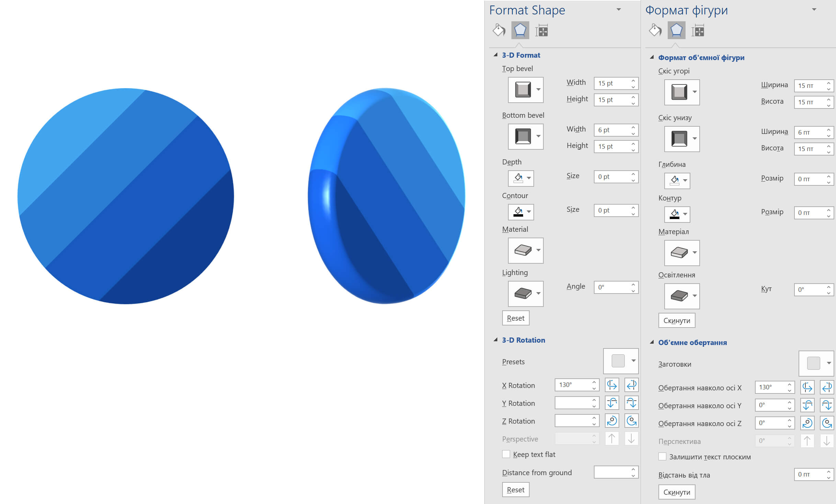Collapse the Об'ємне обертання section
836x504 pixels.
(652, 342)
